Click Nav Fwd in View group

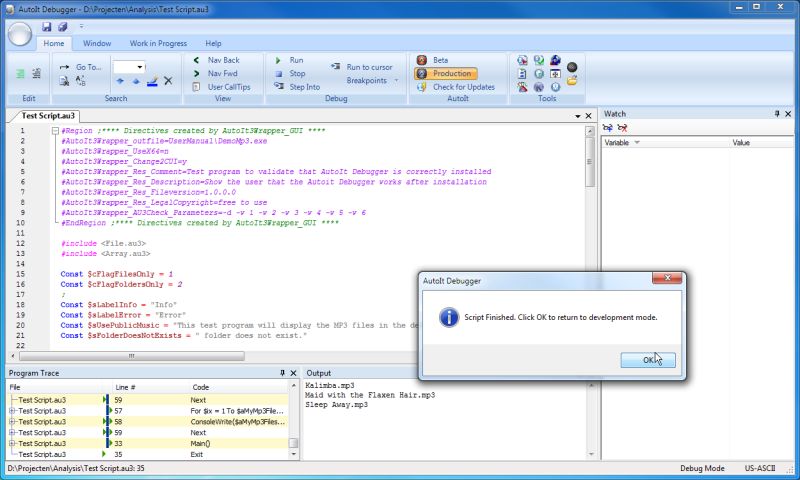(x=215, y=73)
